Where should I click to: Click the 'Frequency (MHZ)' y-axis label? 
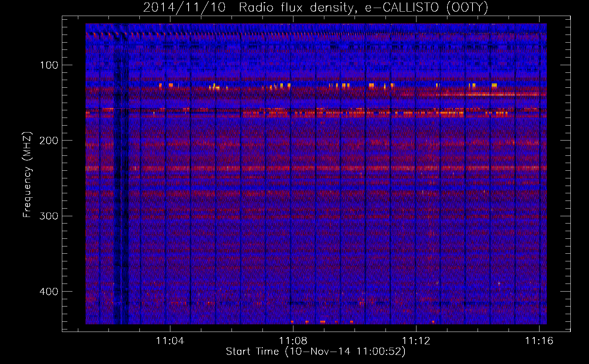(27, 175)
